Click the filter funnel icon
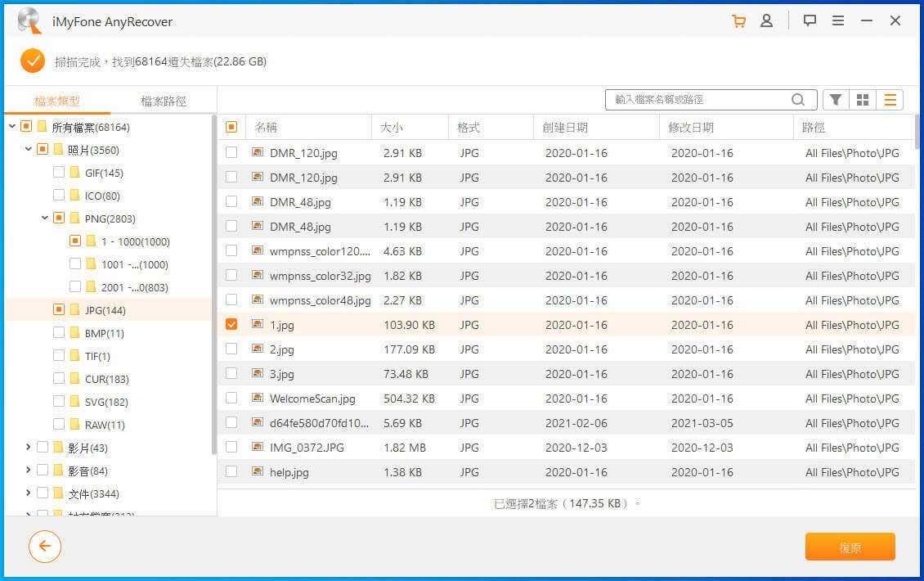This screenshot has height=581, width=924. tap(836, 100)
